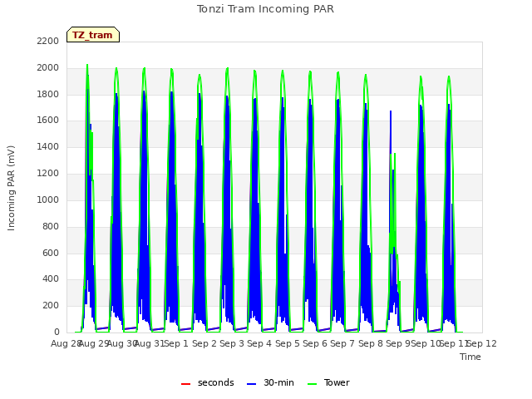Click the Sep 3 x-axis tick label

232,343
